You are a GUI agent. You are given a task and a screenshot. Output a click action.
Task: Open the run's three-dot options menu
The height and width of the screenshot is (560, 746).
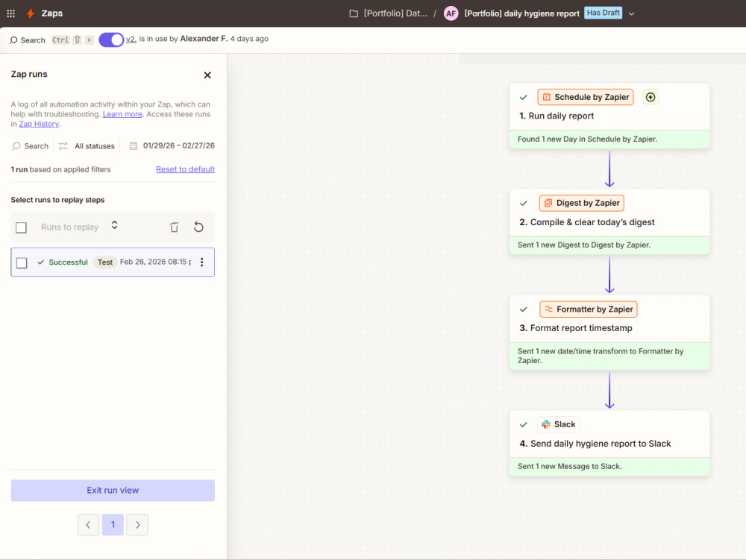pyautogui.click(x=201, y=262)
